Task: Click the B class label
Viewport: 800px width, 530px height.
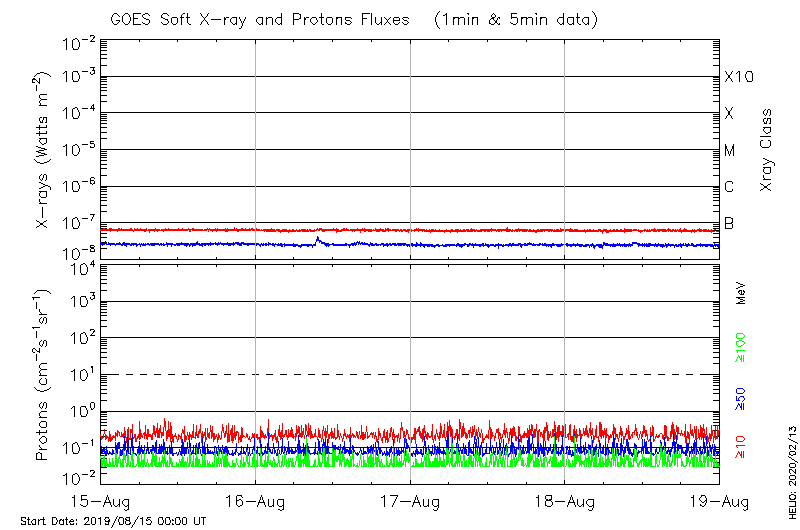Action: (x=730, y=223)
